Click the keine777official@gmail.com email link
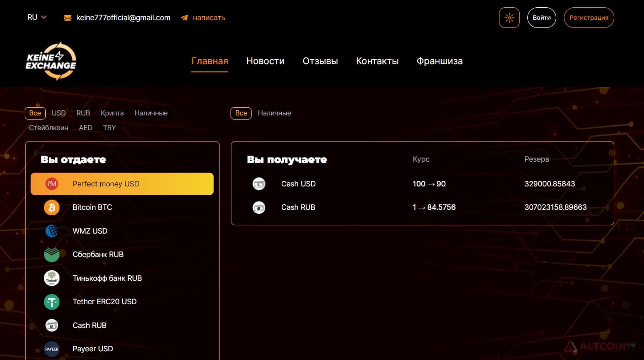 pyautogui.click(x=123, y=18)
